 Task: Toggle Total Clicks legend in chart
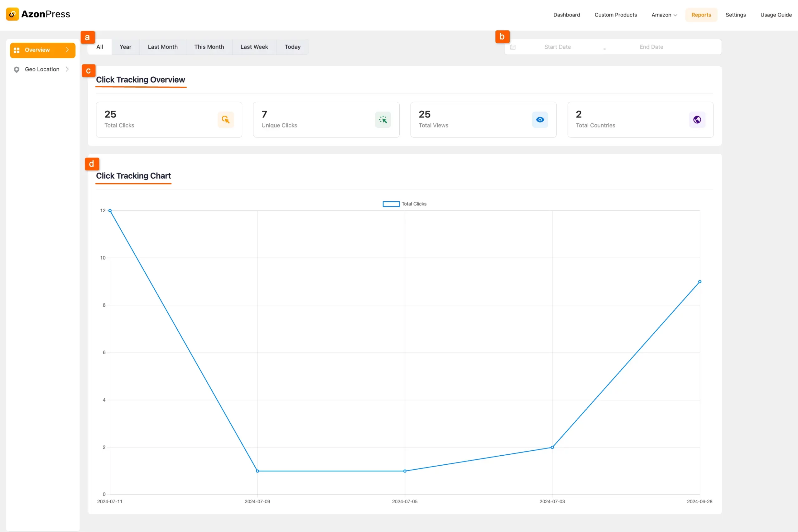pos(404,204)
